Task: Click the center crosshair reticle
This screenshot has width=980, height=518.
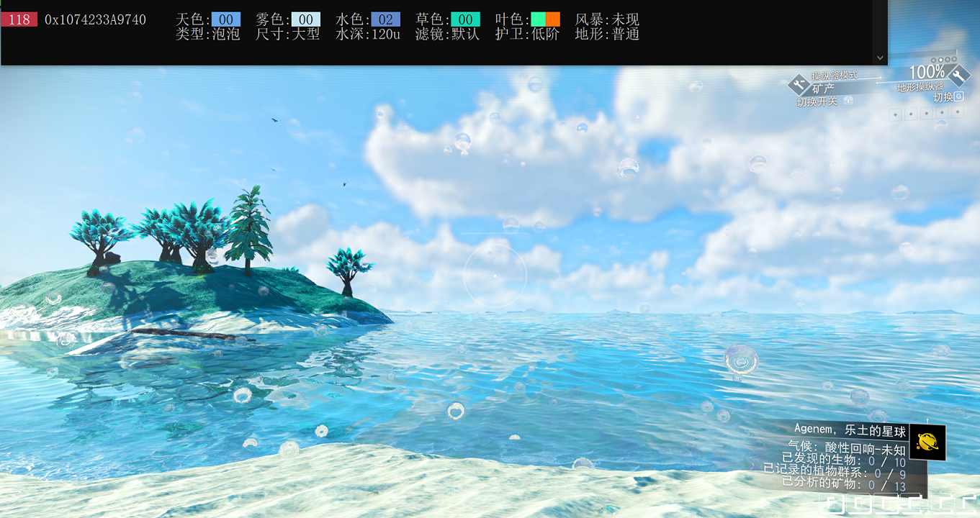Action: (x=495, y=275)
